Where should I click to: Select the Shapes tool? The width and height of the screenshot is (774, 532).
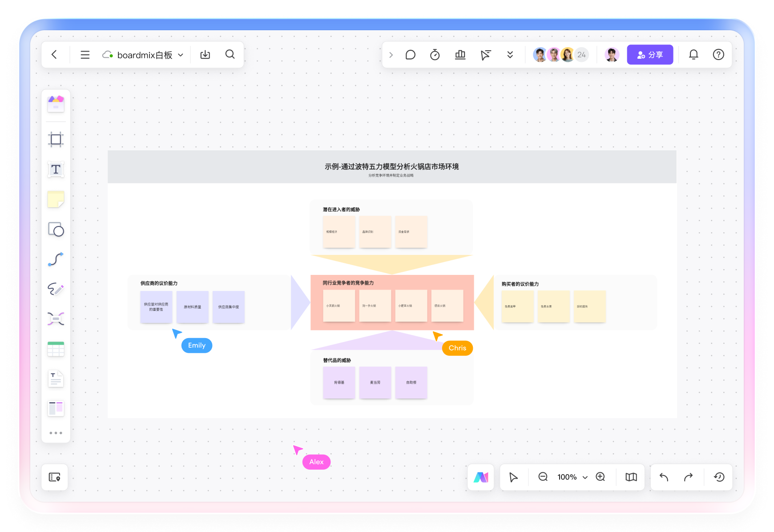56,230
